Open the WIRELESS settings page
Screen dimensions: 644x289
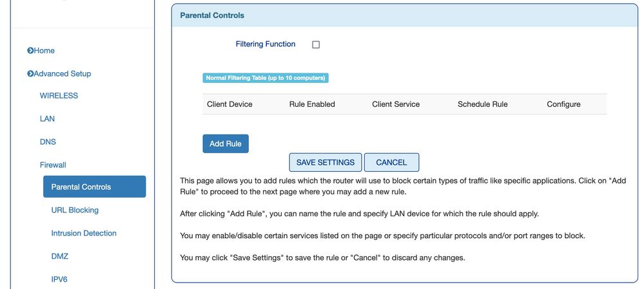[59, 96]
